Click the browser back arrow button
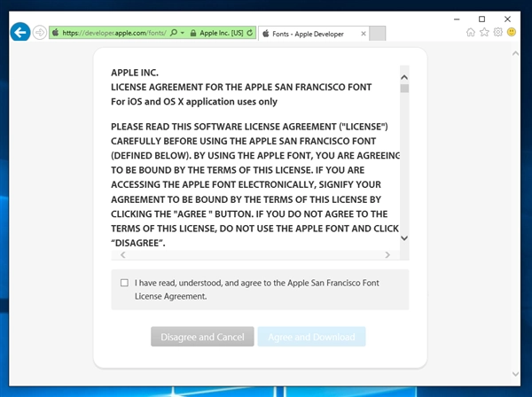532x397 pixels. click(x=20, y=32)
